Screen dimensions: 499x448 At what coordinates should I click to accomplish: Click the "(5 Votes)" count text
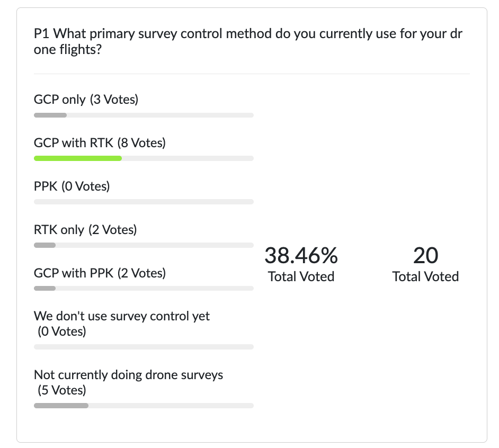[x=62, y=390]
